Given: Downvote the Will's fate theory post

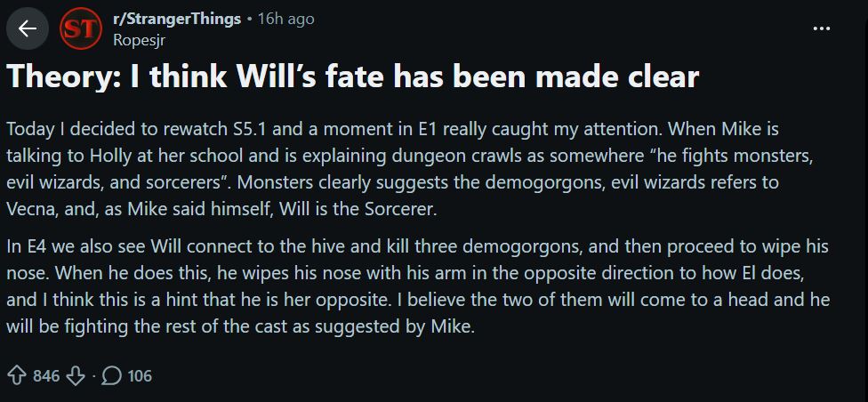Looking at the screenshot, I should (76, 375).
